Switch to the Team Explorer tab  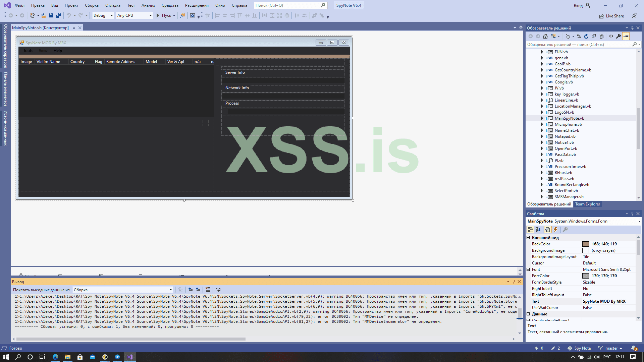(587, 204)
